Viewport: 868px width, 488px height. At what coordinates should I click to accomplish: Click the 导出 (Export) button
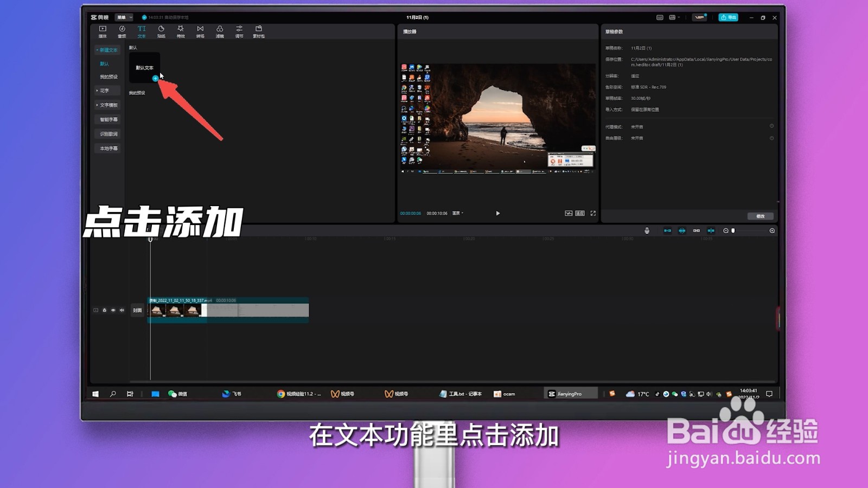point(729,17)
